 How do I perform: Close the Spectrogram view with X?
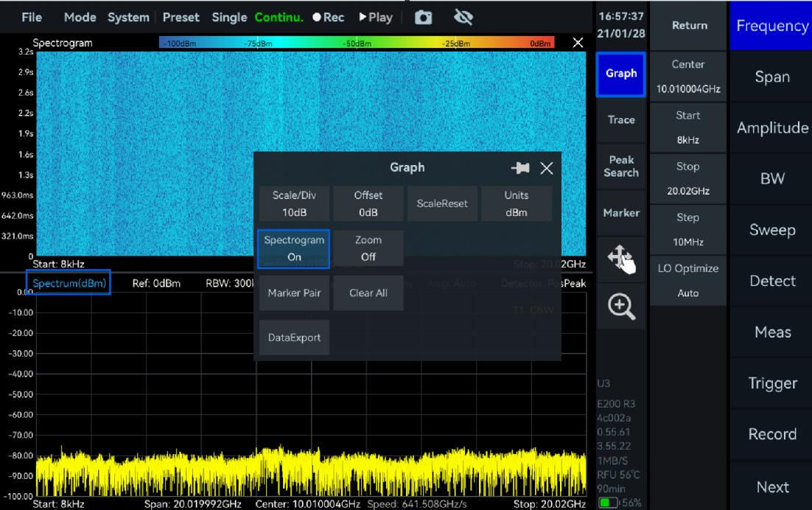pos(578,43)
